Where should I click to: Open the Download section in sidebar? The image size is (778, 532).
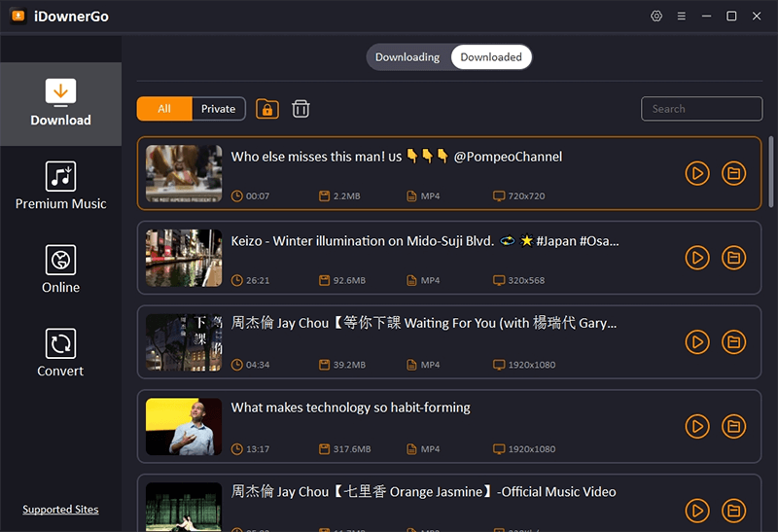coord(60,104)
